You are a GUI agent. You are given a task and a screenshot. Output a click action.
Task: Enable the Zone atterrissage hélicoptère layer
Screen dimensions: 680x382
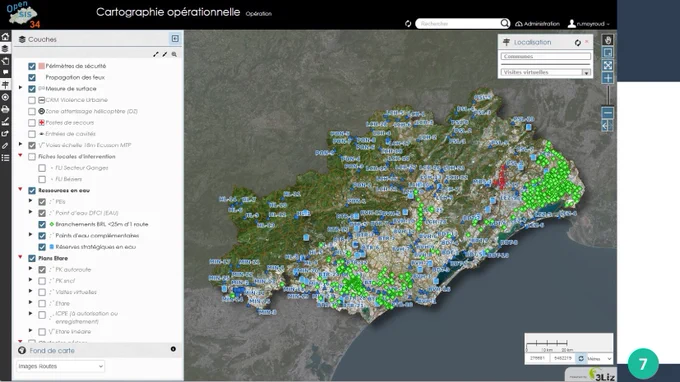[x=32, y=111]
